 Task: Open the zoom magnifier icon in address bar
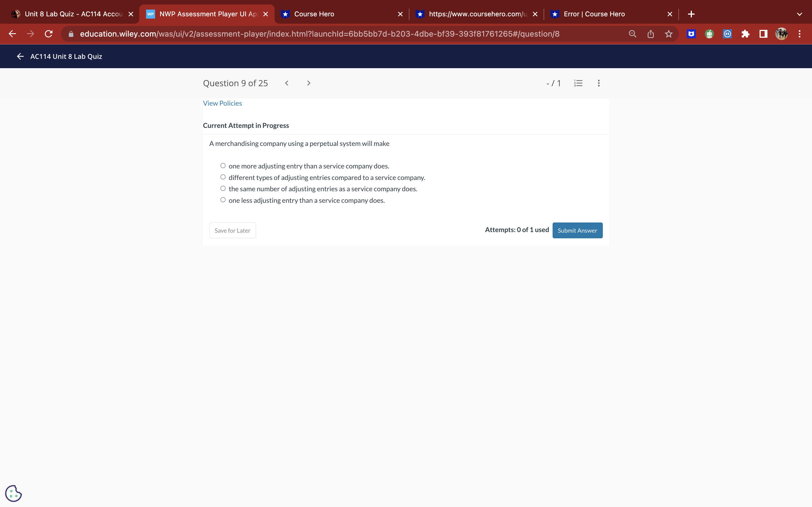pyautogui.click(x=632, y=34)
